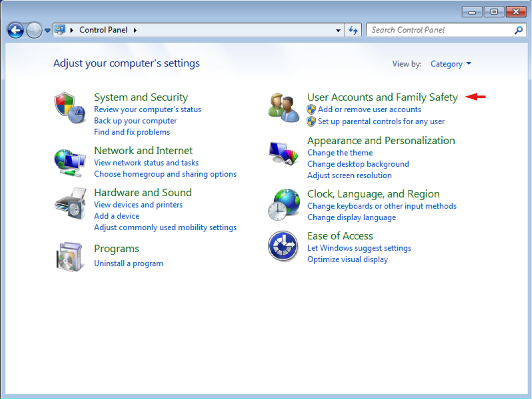Click inside the Search Control Panel field

(x=440, y=30)
